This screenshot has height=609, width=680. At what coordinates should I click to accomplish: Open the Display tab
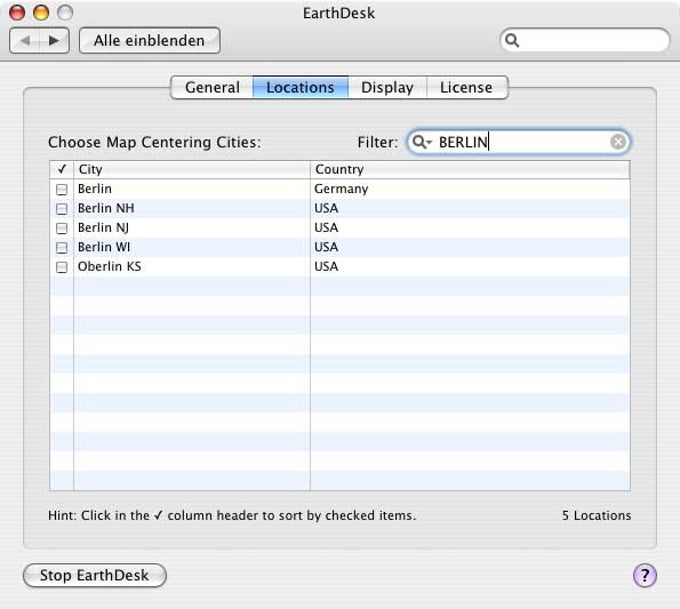(x=387, y=87)
